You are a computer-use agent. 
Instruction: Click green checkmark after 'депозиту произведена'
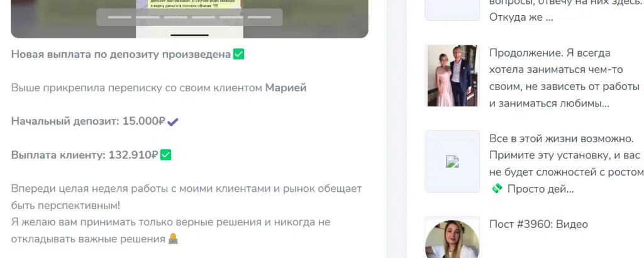(238, 54)
